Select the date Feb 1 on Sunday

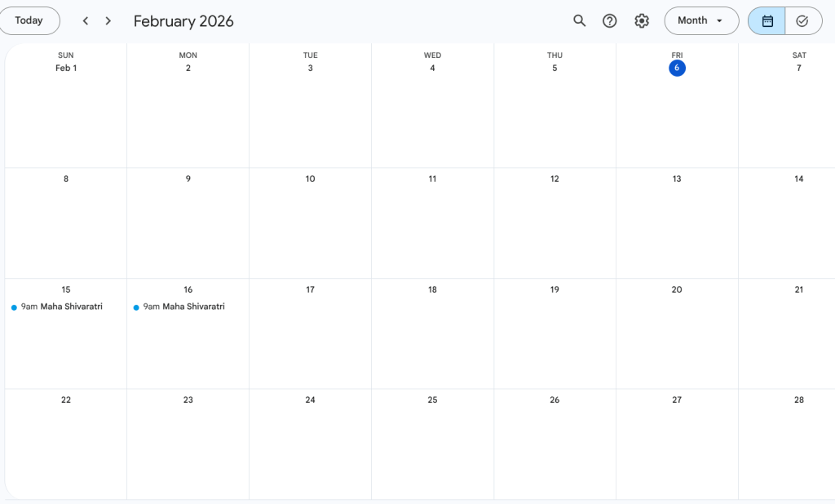click(x=66, y=69)
